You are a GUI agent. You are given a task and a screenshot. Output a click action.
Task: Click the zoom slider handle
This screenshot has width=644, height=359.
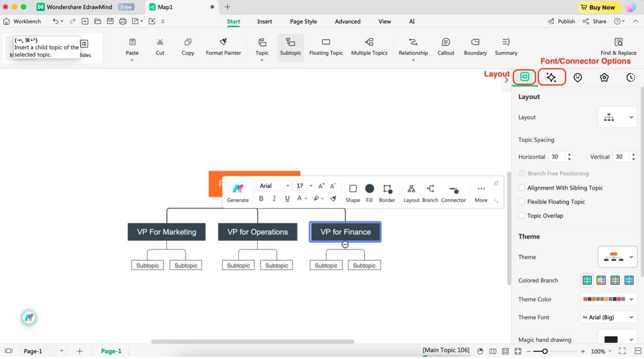click(544, 351)
